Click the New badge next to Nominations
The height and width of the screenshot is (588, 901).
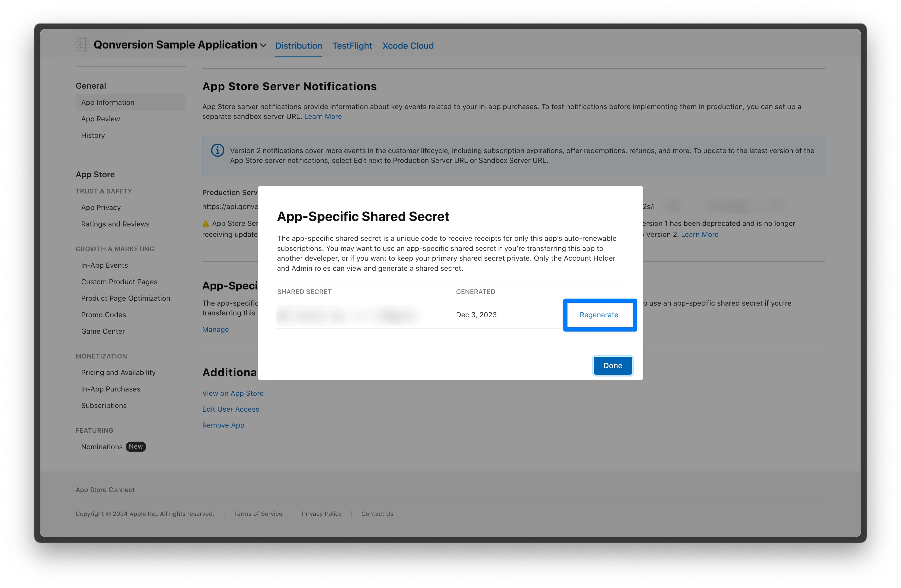pos(135,447)
